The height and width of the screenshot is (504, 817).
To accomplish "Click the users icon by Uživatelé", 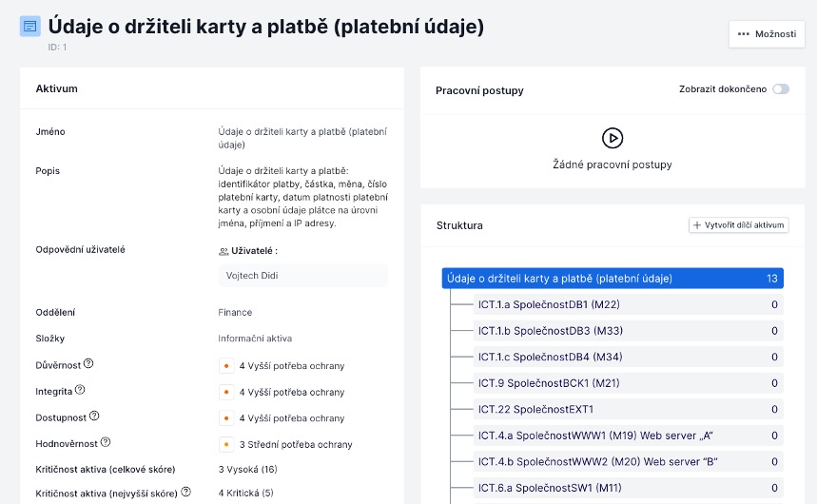I will coord(224,251).
